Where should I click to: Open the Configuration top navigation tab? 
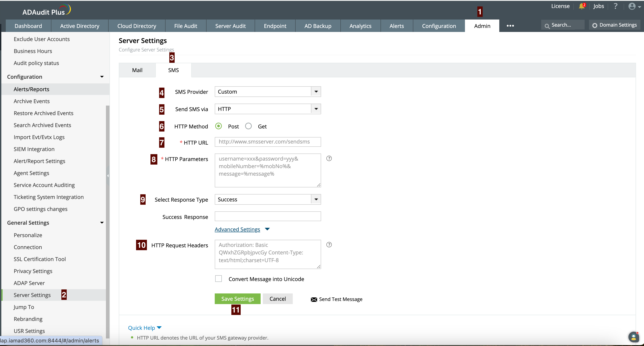[x=439, y=26]
